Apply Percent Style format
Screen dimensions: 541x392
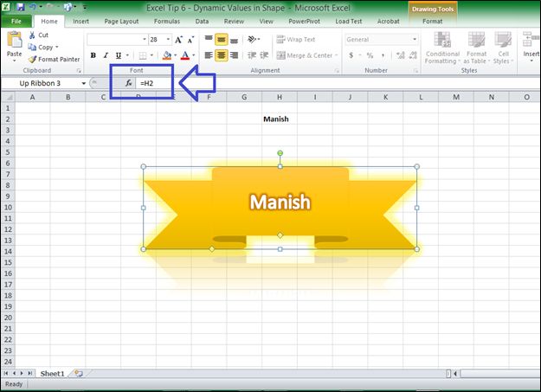pyautogui.click(x=370, y=55)
